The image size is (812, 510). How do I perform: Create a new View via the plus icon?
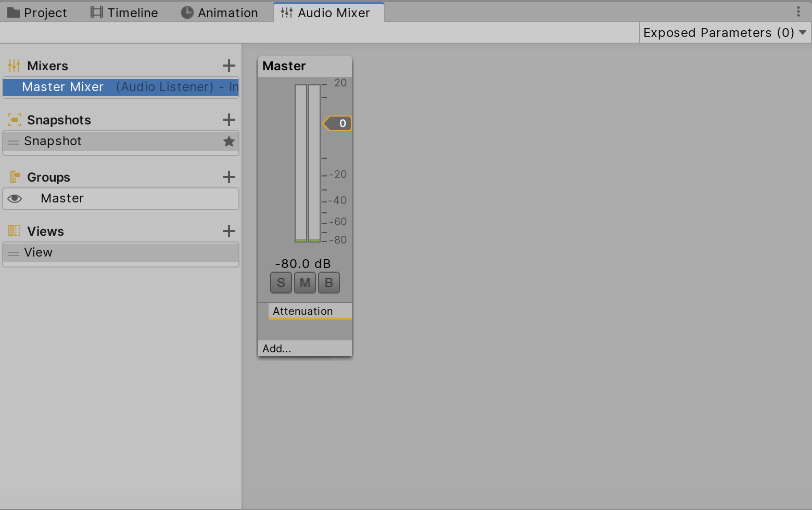[x=229, y=231]
